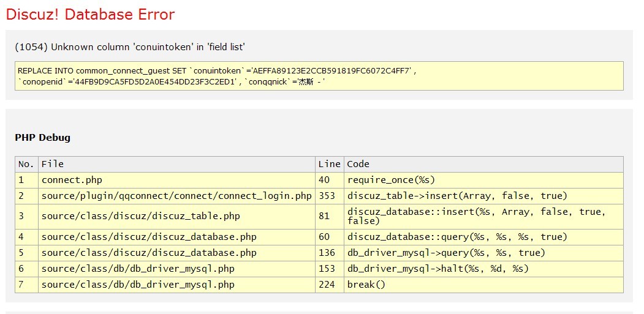Select the connect.php file cell in row 1

tap(72, 180)
